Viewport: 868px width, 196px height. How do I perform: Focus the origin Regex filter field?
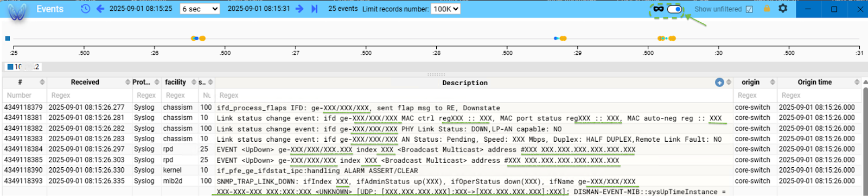pos(755,95)
